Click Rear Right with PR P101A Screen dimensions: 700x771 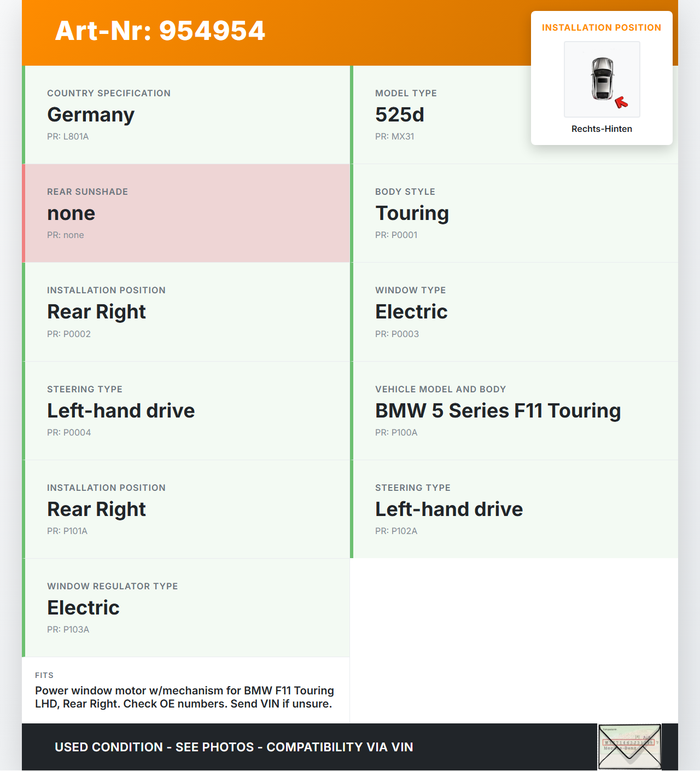click(186, 509)
